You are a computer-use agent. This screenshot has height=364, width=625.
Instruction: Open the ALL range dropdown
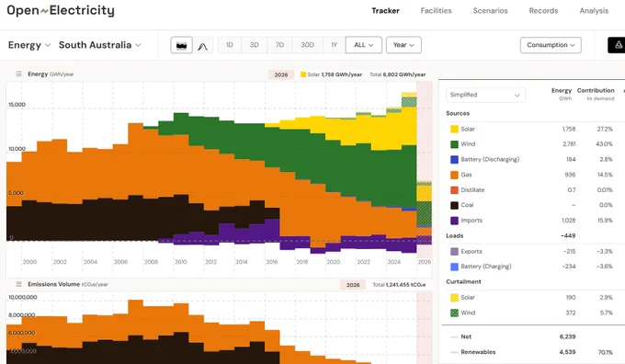tap(364, 45)
